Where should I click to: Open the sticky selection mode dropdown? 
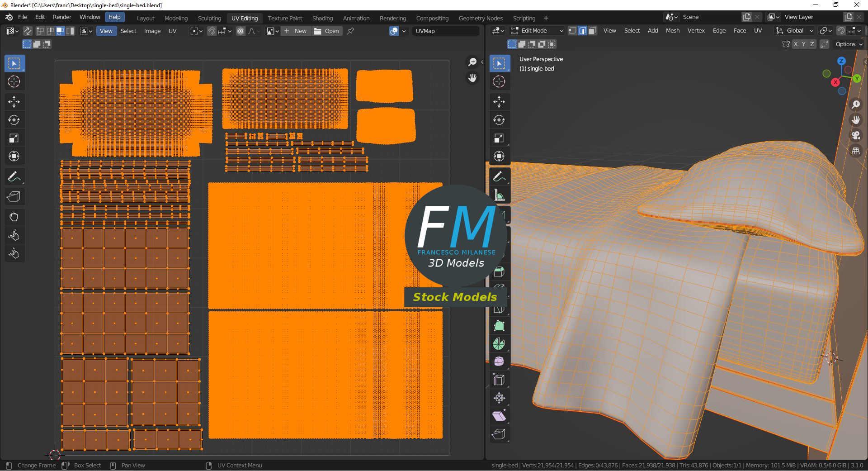[x=86, y=31]
